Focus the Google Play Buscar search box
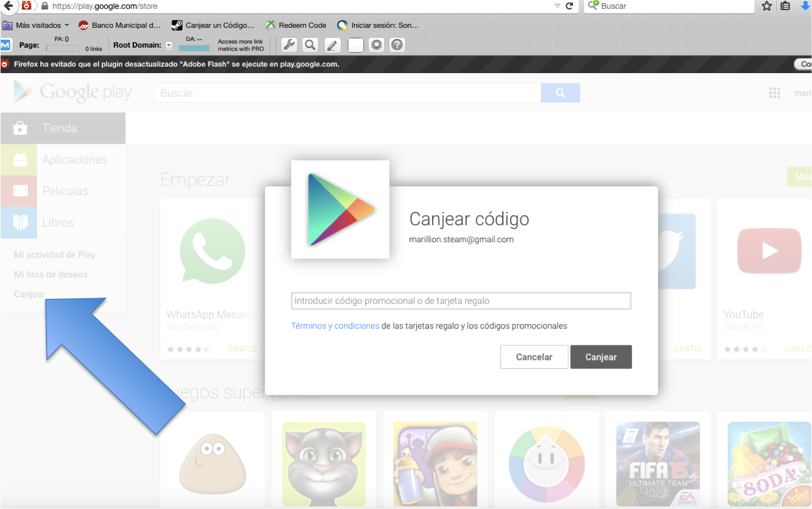Screen dimensions: 812x509 (x=347, y=92)
